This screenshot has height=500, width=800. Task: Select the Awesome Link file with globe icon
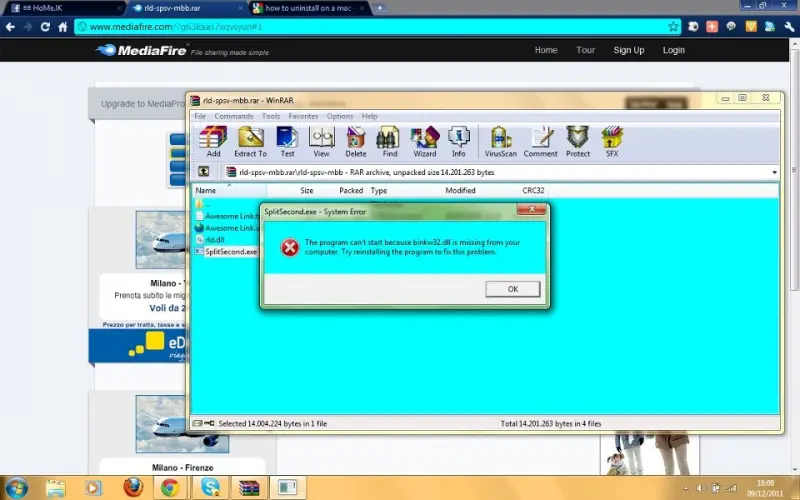tap(227, 228)
